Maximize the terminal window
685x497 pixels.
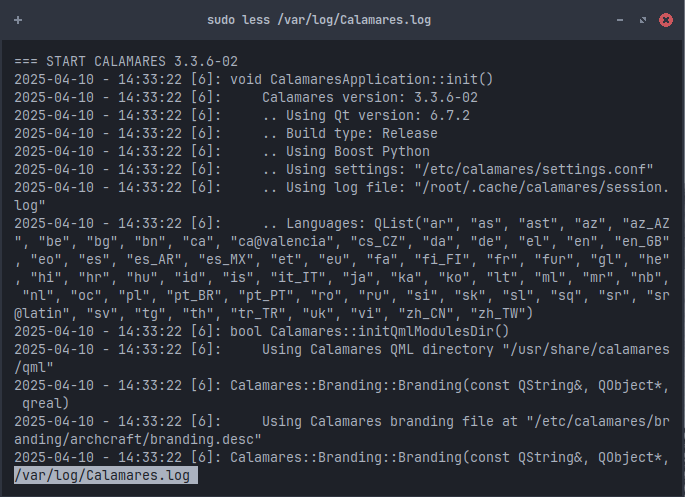[643, 20]
